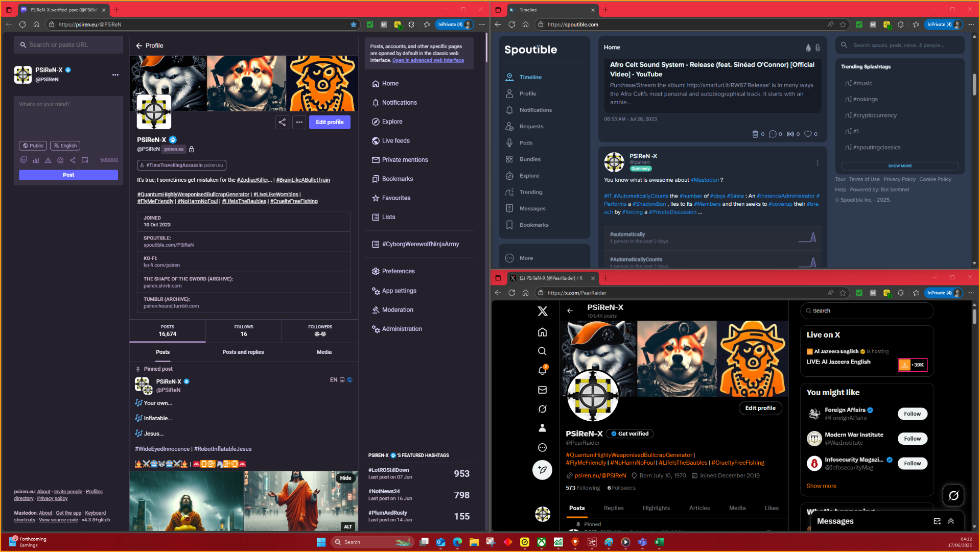Hide the pinned post media with Hide button
Screen dimensions: 980x552
click(x=346, y=478)
